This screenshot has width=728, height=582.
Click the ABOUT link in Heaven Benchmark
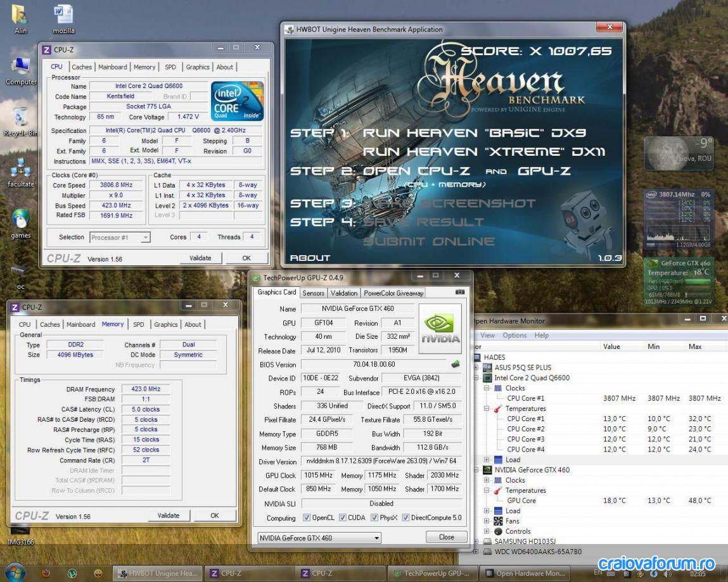click(310, 258)
